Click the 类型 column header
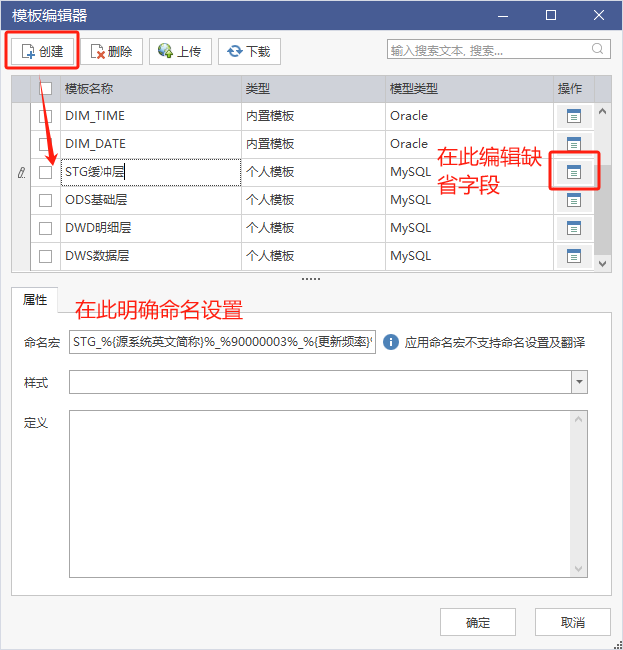The height and width of the screenshot is (650, 623). 313,89
